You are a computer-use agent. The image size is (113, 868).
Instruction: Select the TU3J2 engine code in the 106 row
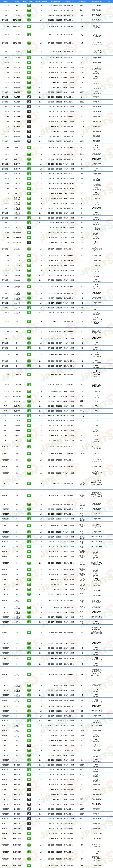pos(97,454)
